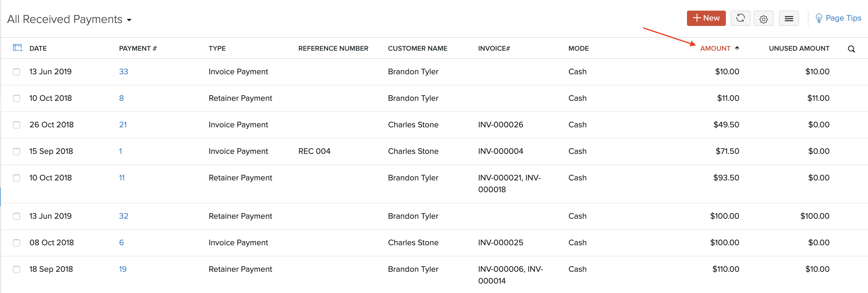The height and width of the screenshot is (293, 868).
Task: Open payment number 33
Action: coord(124,71)
